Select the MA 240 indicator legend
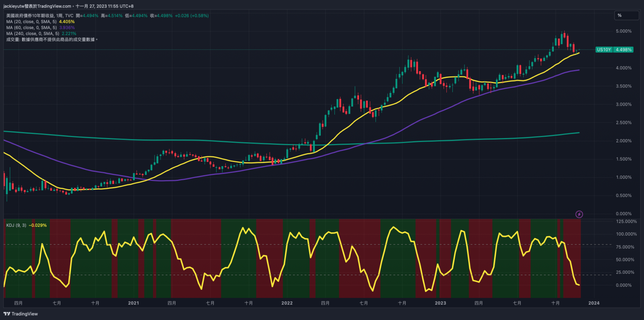This screenshot has width=644, height=320. click(33, 34)
